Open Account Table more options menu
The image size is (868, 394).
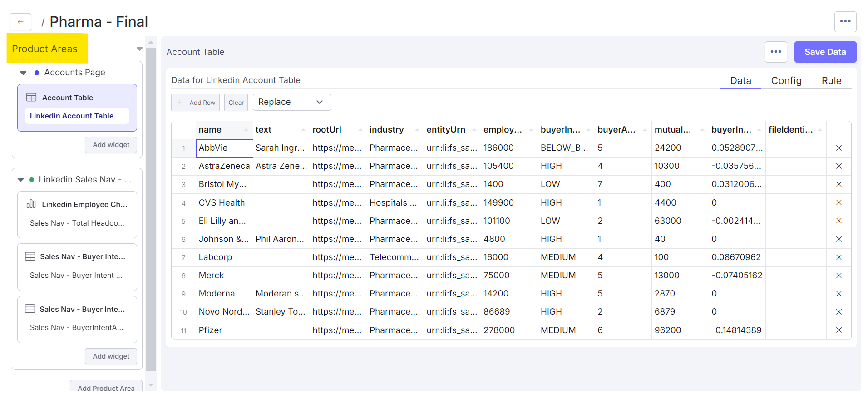[775, 52]
